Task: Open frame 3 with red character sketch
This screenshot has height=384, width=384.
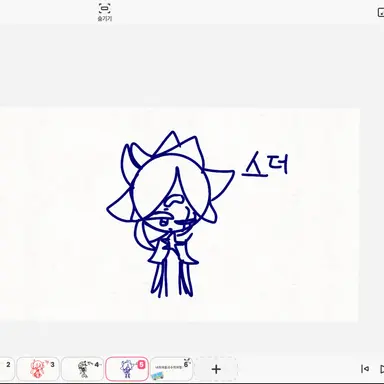Action: [38, 369]
